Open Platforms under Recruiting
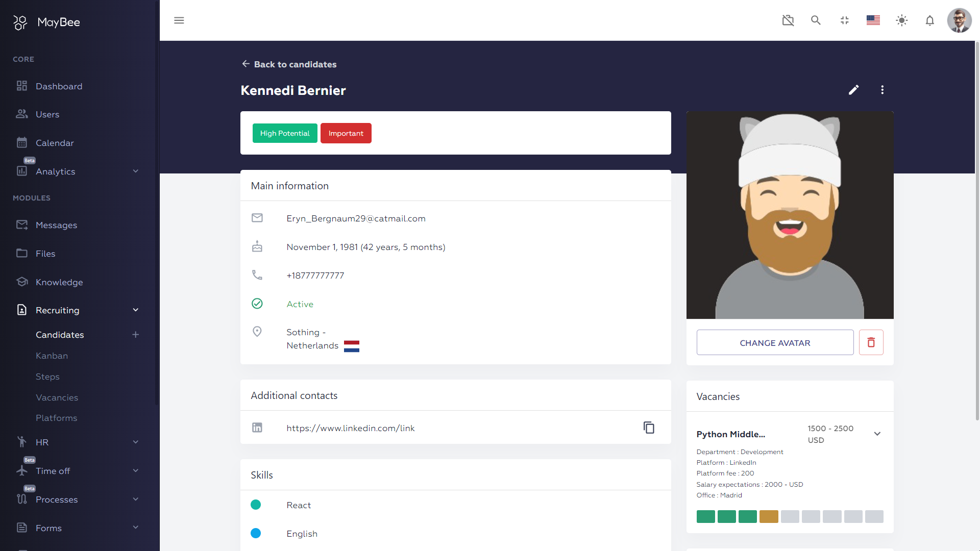The image size is (980, 551). coord(56,418)
